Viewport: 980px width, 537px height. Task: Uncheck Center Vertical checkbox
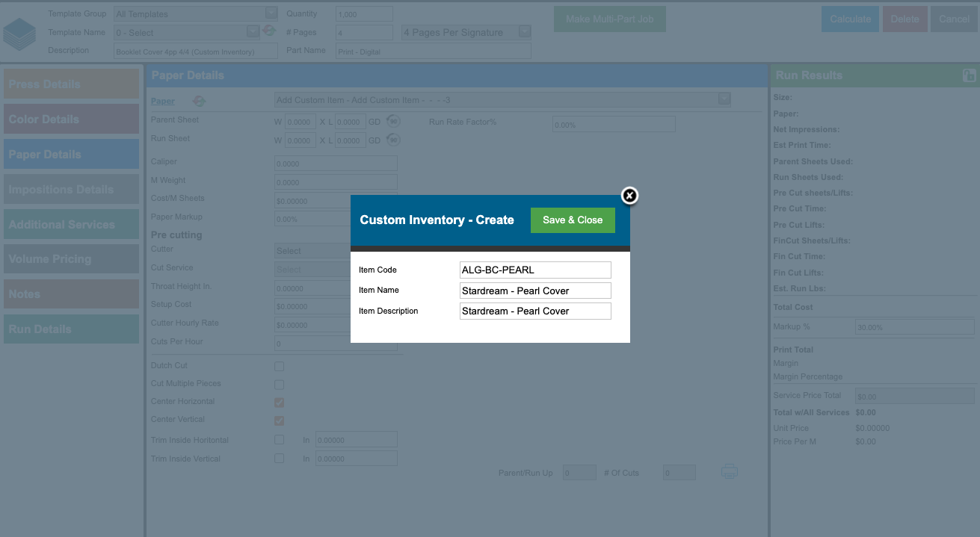click(x=279, y=420)
